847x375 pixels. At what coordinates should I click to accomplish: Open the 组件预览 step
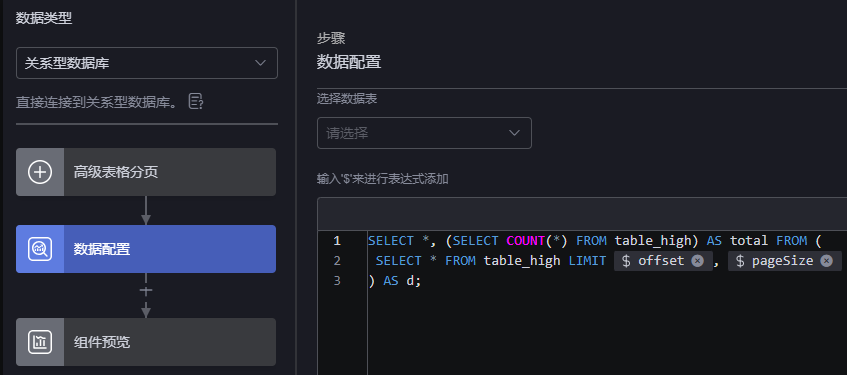(x=146, y=342)
